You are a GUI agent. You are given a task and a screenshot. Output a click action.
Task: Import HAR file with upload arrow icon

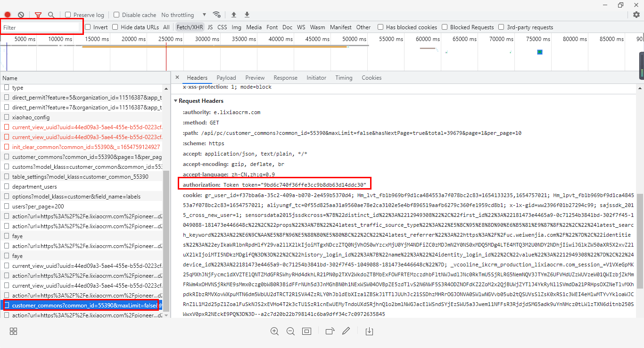coord(234,15)
